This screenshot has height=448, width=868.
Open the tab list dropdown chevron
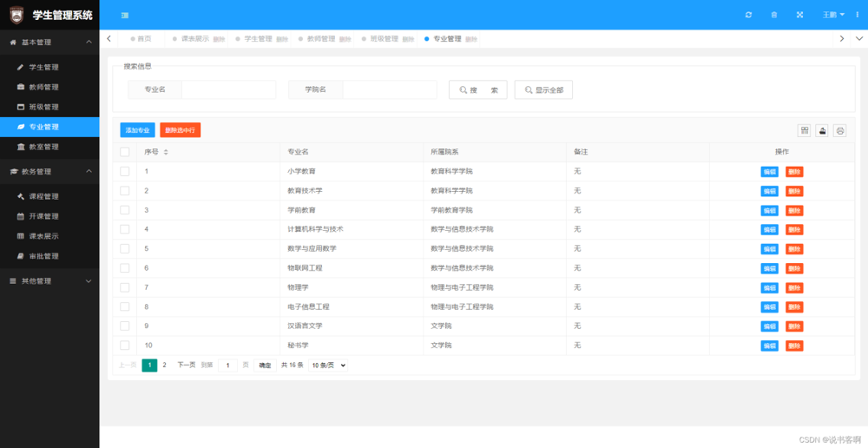point(859,39)
